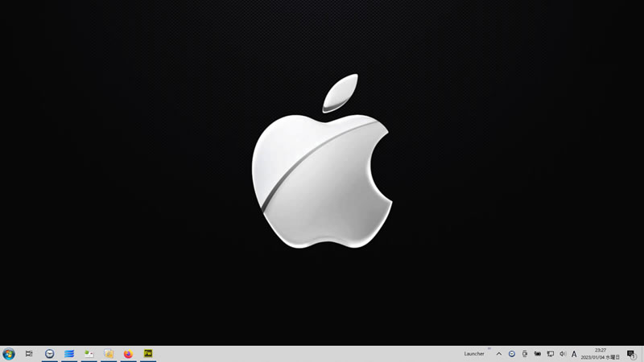Open Adobe Fireworks from the taskbar
Image resolution: width=644 pixels, height=362 pixels.
click(148, 353)
